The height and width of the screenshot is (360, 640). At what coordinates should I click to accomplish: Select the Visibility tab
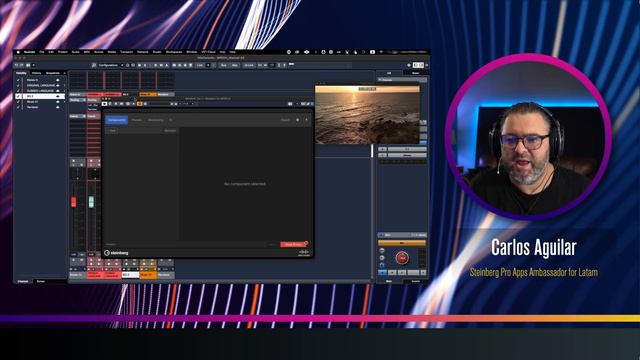pos(21,73)
